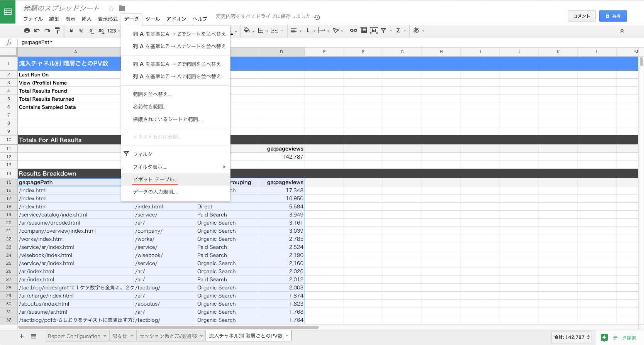Open the アドオン menu
This screenshot has height=345, width=644.
(176, 19)
